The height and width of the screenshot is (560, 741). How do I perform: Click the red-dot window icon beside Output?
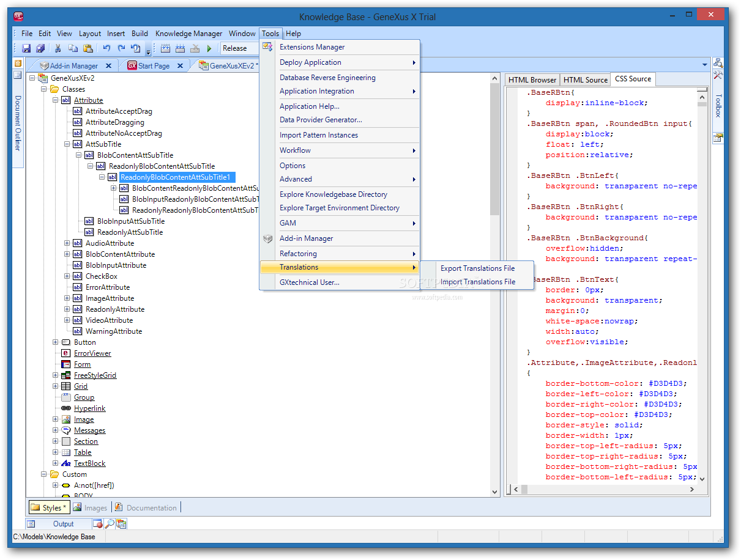[97, 524]
